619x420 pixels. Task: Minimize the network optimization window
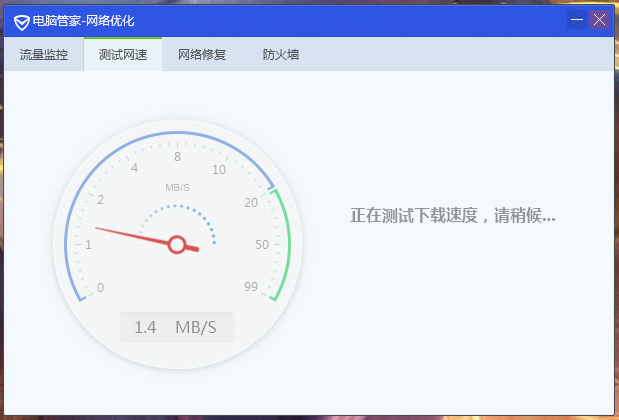pos(577,19)
